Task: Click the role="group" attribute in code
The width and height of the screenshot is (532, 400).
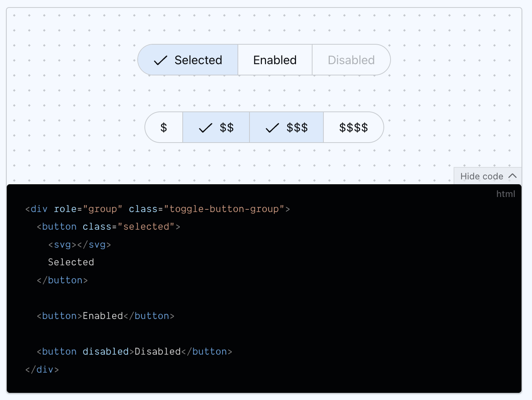Action: 88,209
